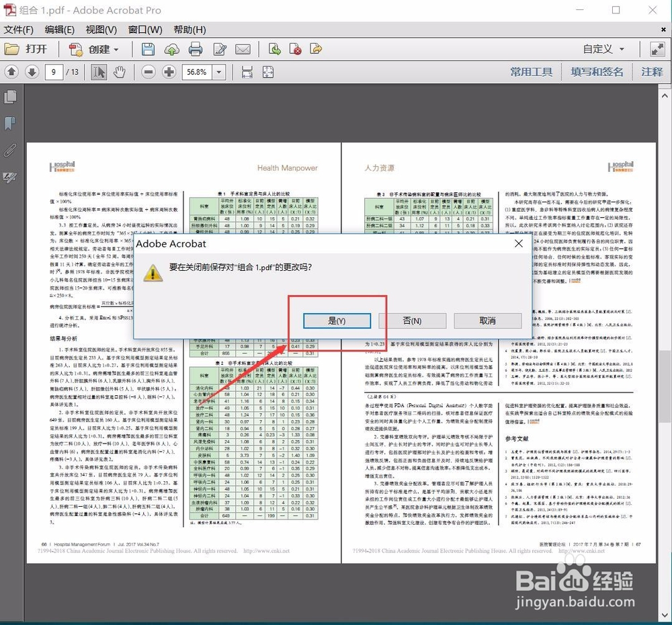672x625 pixels.
Task: Click the vertical scrollbar thumb
Action: click(x=665, y=386)
